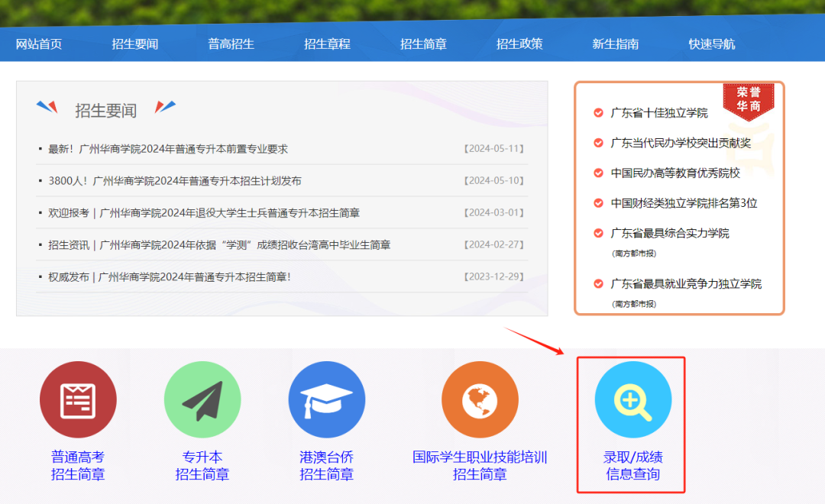This screenshot has width=825, height=504.
Task: Switch to the 招生政策 navigation tab
Action: click(x=519, y=44)
